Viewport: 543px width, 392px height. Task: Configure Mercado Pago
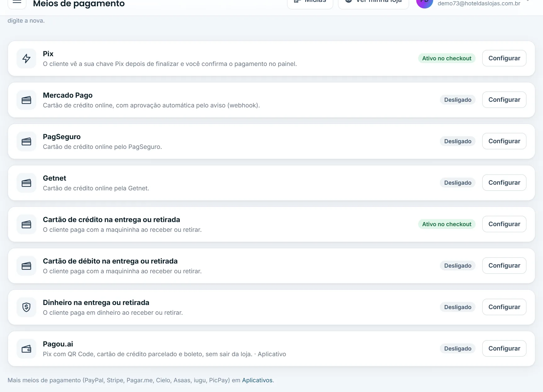(504, 100)
